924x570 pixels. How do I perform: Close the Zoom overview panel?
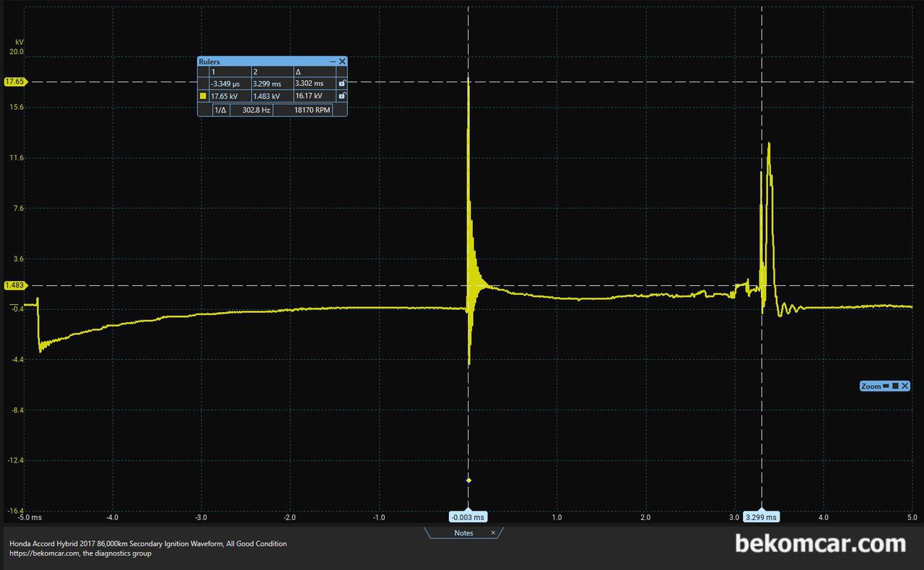pos(904,387)
